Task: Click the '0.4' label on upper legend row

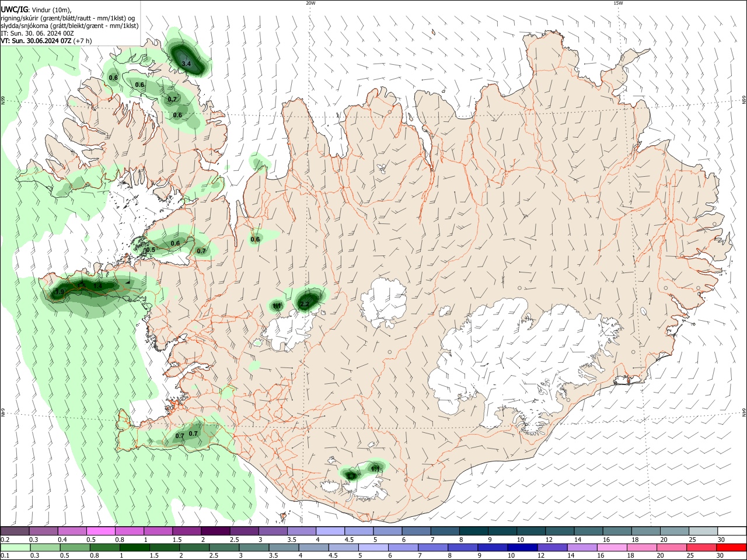Action: coord(62,540)
